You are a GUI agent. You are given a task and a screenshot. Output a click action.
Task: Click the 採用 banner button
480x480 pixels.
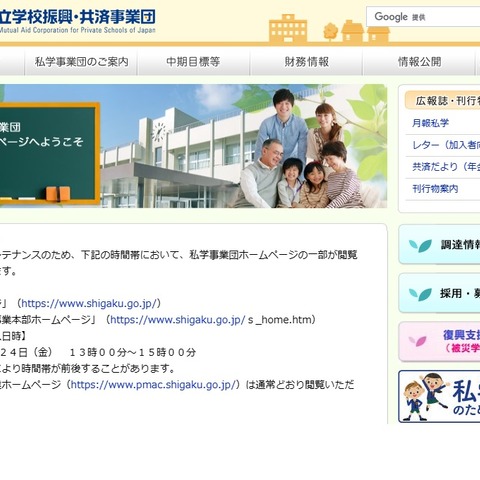click(x=439, y=293)
